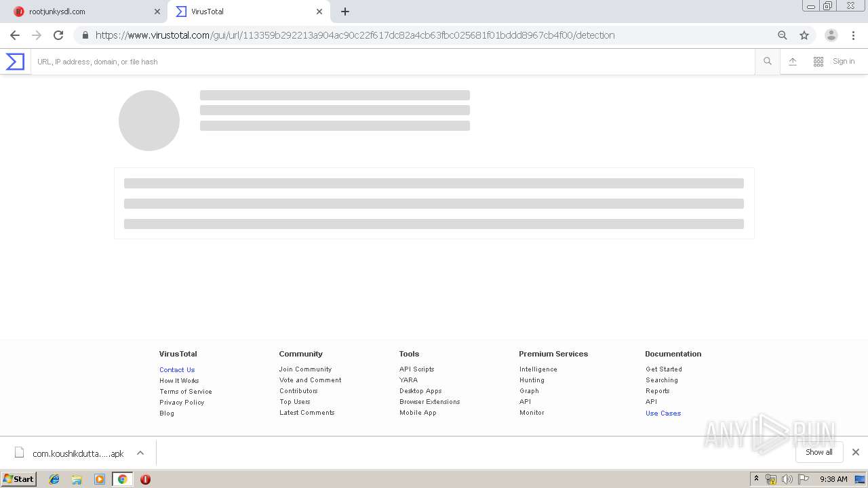Click the Chrome taskbar icon

[x=122, y=479]
